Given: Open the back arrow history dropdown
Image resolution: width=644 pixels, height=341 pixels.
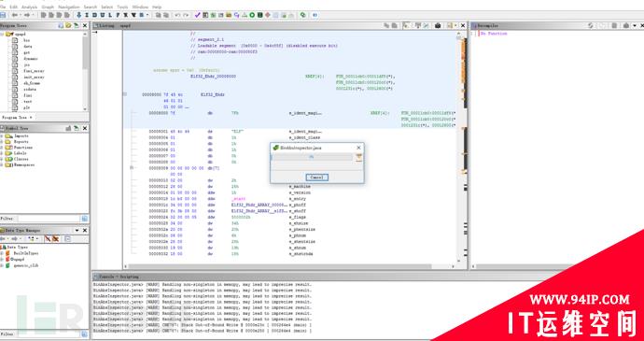Looking at the screenshot, I should point(21,15).
